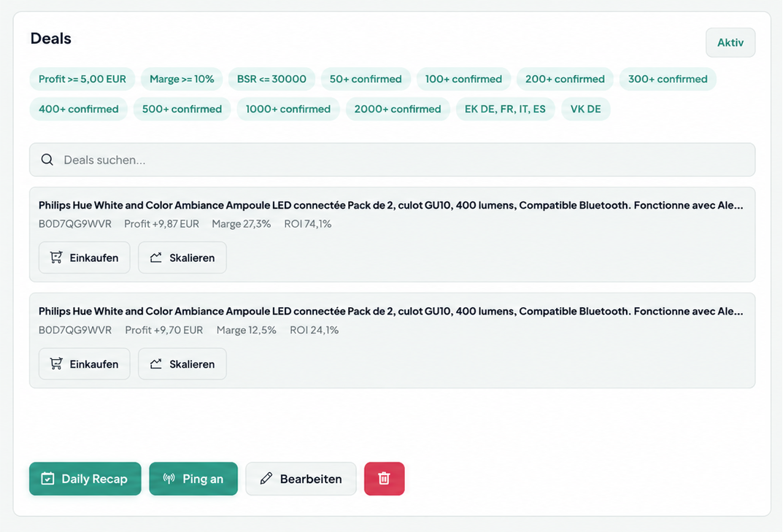
Task: Click calendar icon on Daily Recap button
Action: 47,479
